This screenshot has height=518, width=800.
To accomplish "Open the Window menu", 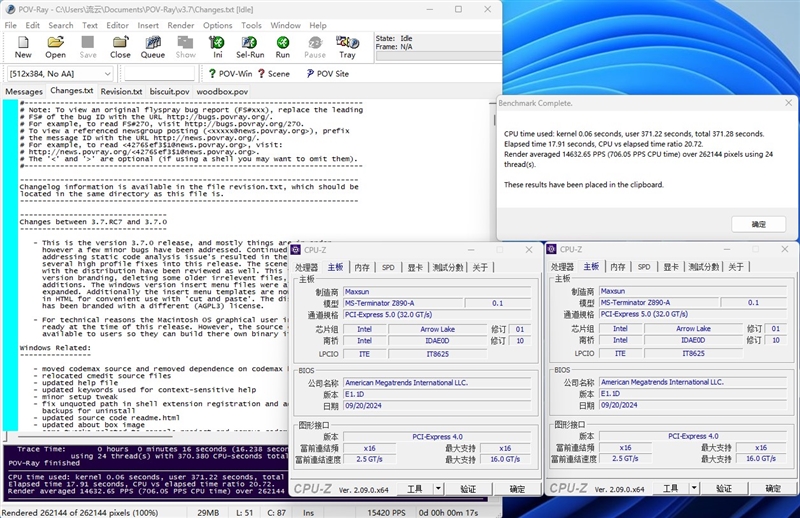I will tap(285, 25).
